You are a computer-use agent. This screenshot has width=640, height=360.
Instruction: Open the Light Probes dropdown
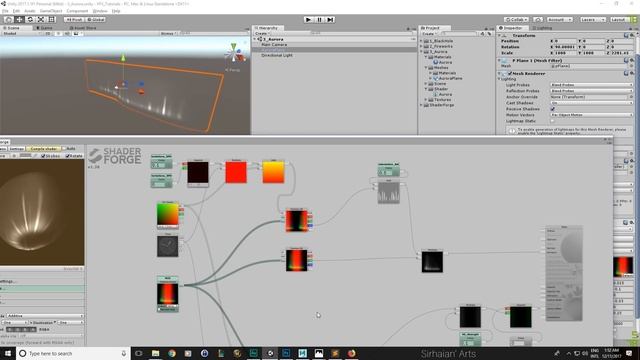click(x=591, y=85)
